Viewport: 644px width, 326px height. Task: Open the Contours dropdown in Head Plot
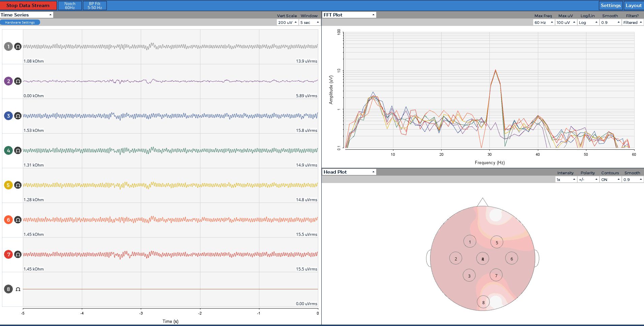coord(610,179)
